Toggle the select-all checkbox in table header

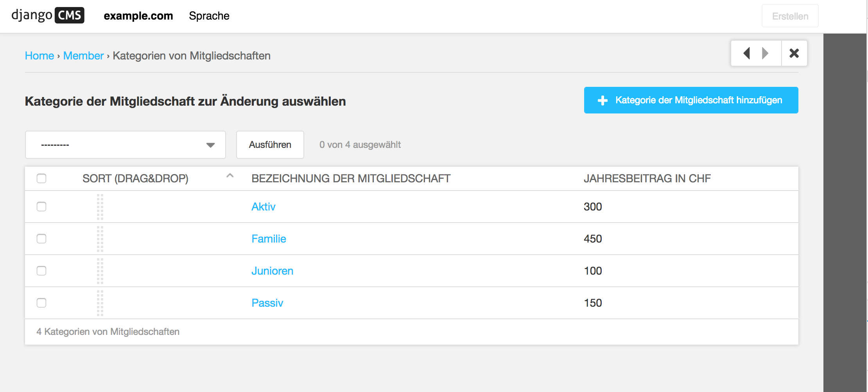click(x=41, y=178)
